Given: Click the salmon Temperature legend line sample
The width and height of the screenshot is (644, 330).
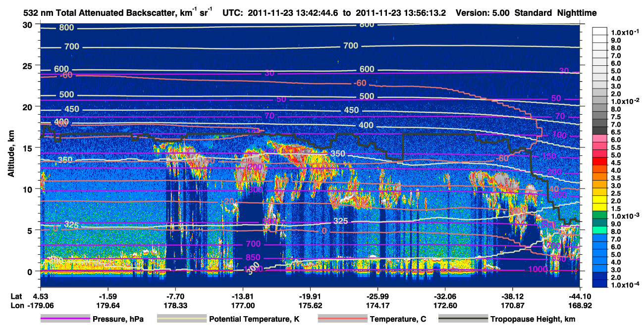Looking at the screenshot, I should tap(343, 319).
